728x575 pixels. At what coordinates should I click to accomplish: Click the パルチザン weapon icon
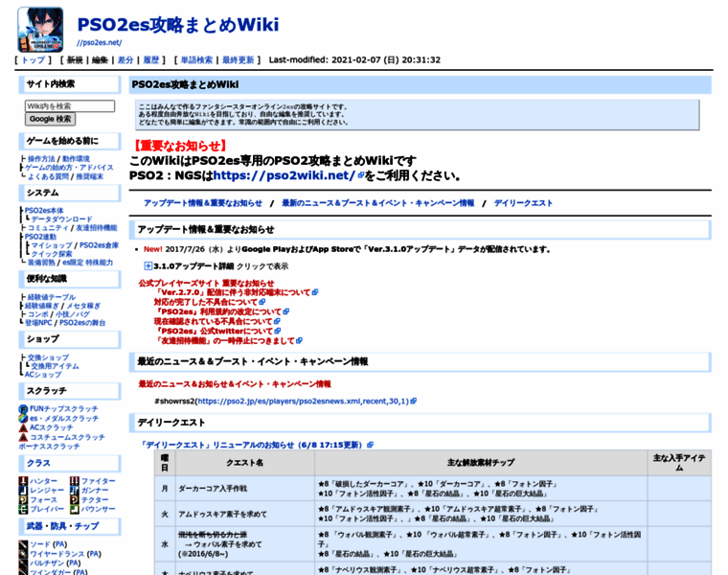point(23,563)
